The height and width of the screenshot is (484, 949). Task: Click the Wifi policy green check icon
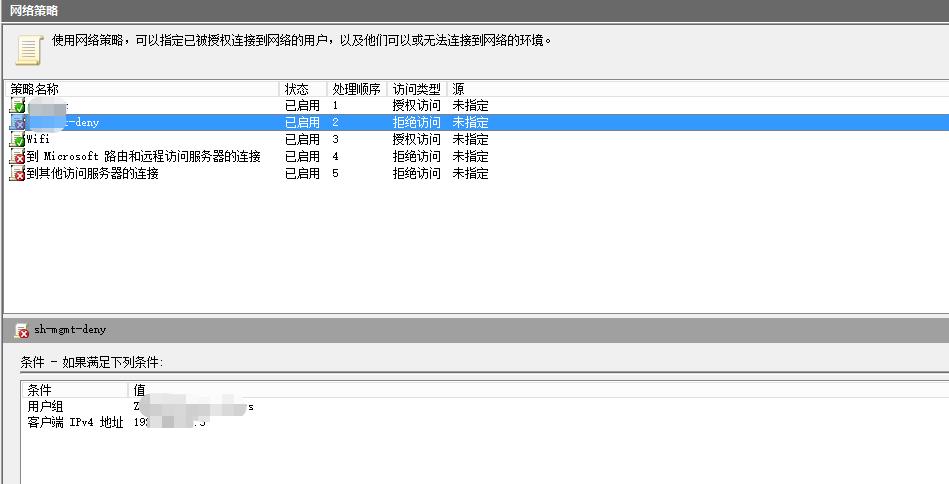(x=17, y=139)
